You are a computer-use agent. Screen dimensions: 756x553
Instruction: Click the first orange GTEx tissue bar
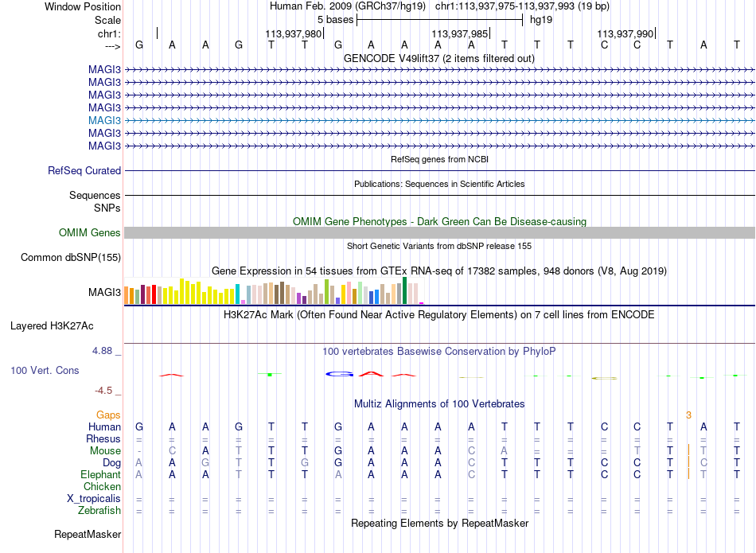[127, 295]
